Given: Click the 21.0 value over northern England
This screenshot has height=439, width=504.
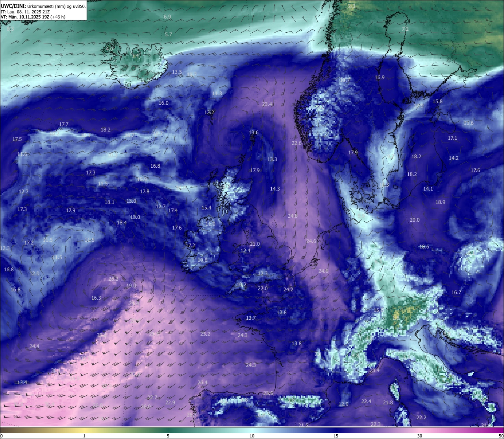Looking at the screenshot, I should 255,244.
